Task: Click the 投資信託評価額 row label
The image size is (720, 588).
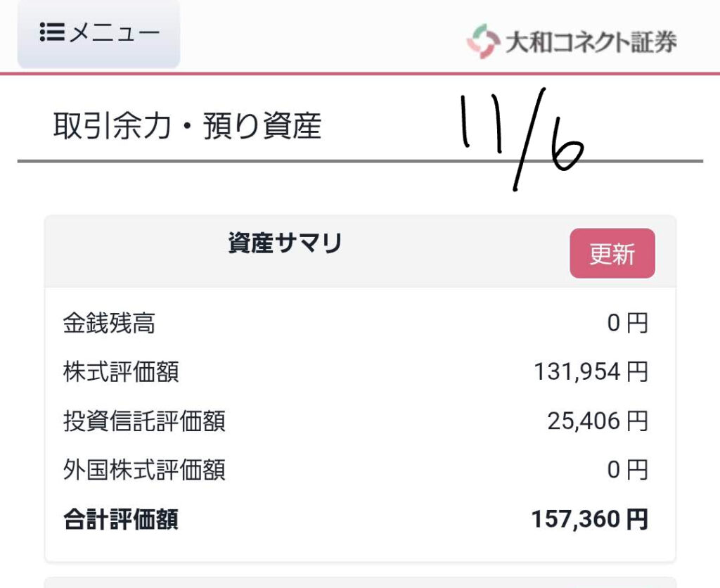Action: (144, 421)
